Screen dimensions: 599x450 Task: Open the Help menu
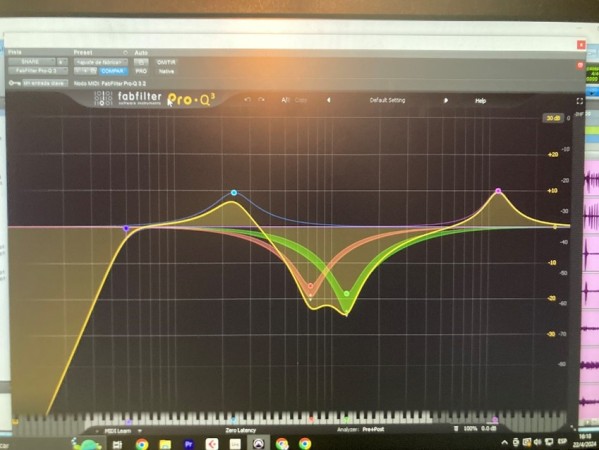480,101
